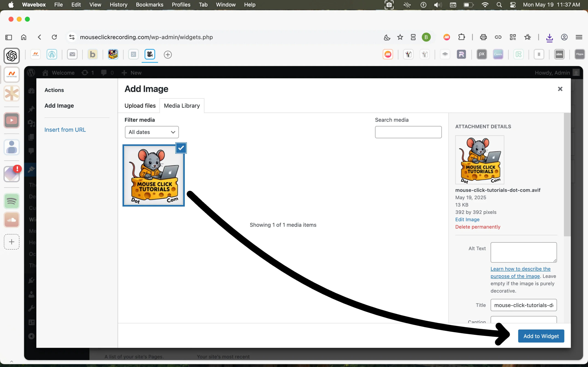This screenshot has width=588, height=367.
Task: Open the Spotify app in sidebar
Action: pyautogui.click(x=11, y=201)
